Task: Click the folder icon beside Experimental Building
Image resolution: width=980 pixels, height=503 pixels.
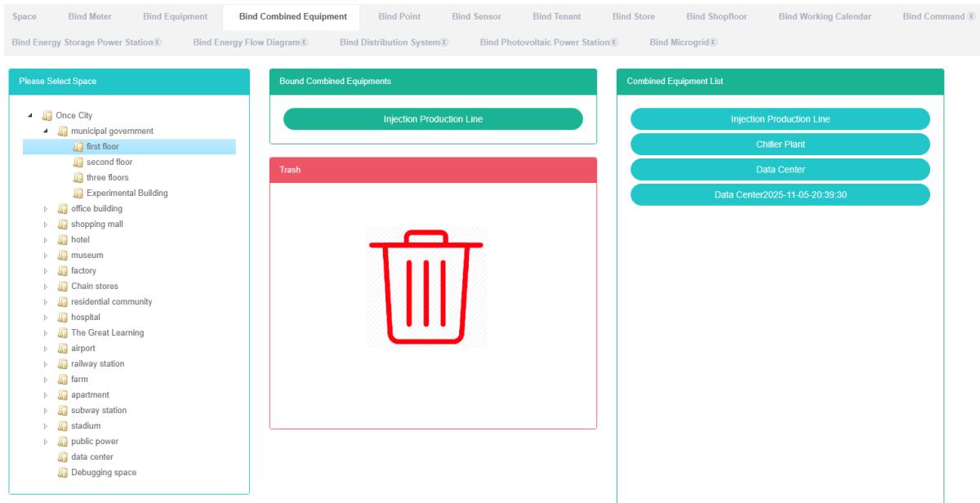Action: (78, 194)
